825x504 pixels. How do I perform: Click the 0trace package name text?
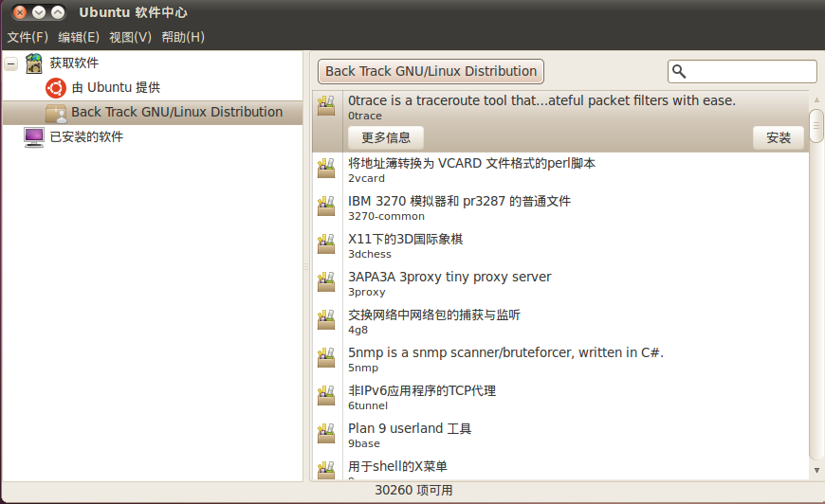coord(365,116)
